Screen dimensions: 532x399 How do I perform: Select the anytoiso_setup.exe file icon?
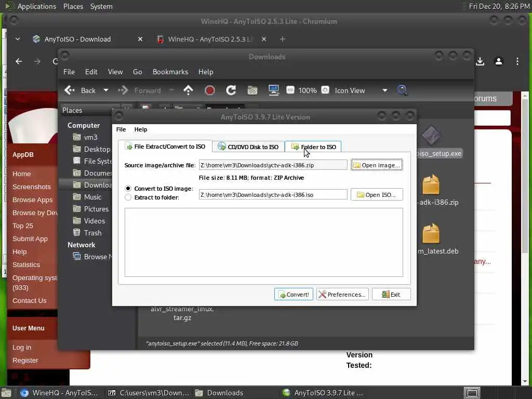(431, 136)
